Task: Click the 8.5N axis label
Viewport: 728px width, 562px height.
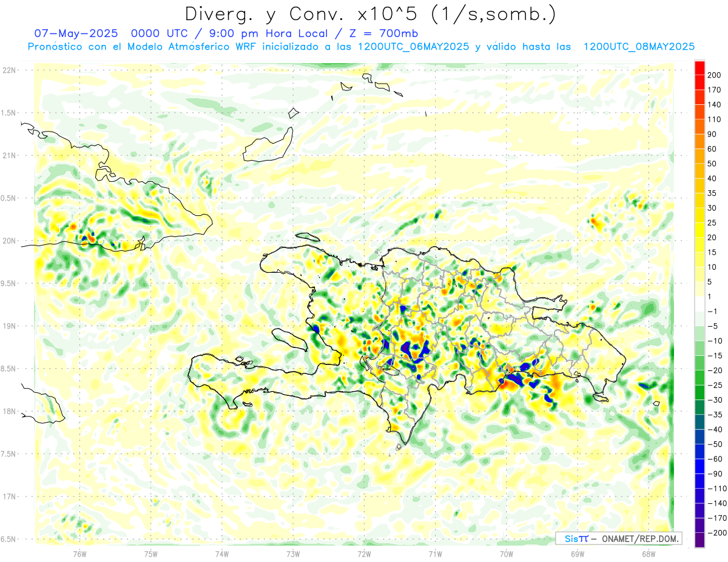Action: [x=8, y=369]
